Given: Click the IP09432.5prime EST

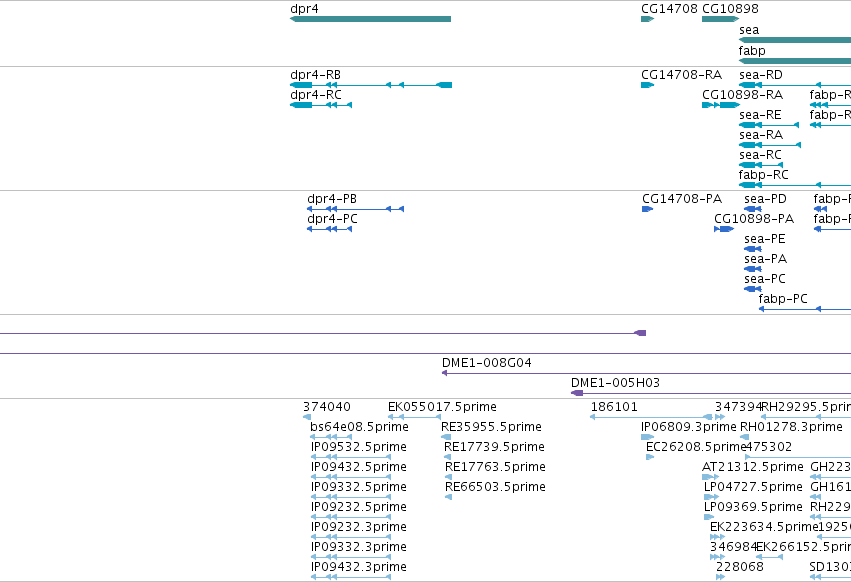Looking at the screenshot, I should tap(351, 477).
